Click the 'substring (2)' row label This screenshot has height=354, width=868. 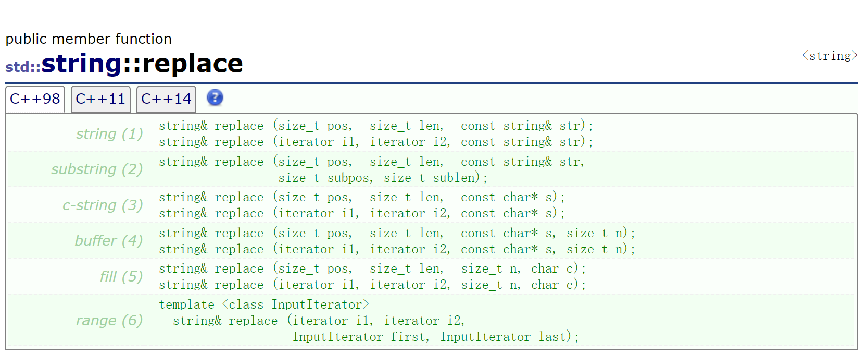pyautogui.click(x=97, y=169)
